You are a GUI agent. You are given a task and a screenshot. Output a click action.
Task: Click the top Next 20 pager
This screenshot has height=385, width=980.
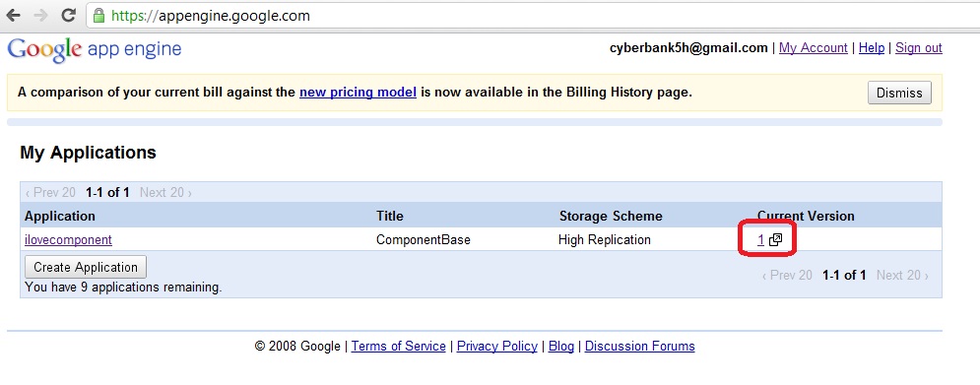tap(165, 193)
